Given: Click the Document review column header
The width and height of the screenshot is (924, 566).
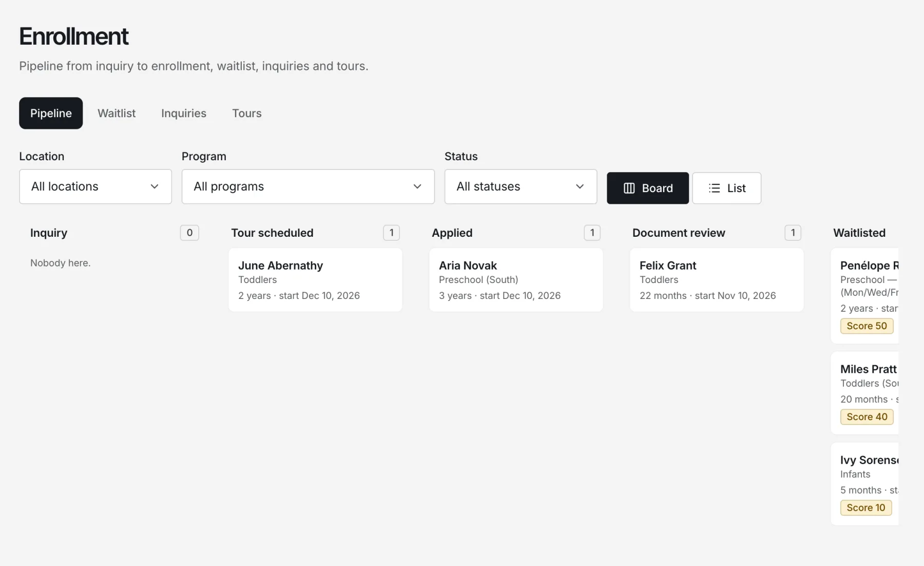Looking at the screenshot, I should 679,233.
